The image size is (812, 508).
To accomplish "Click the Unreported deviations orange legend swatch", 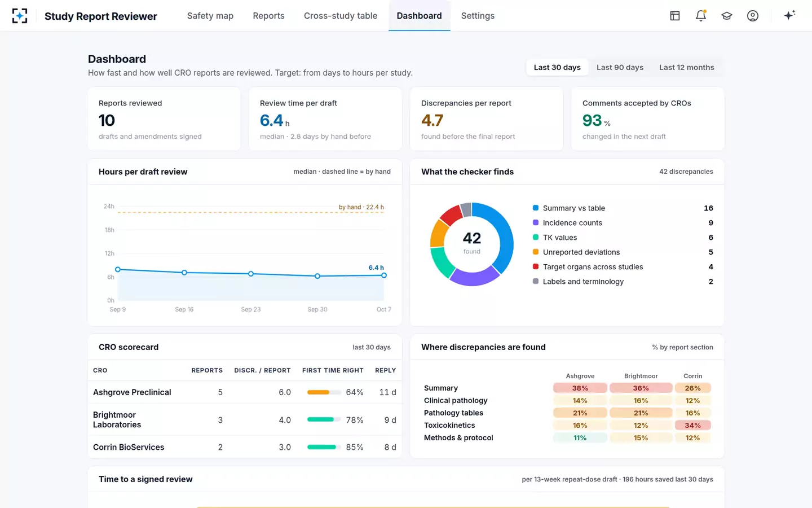I will click(x=536, y=252).
